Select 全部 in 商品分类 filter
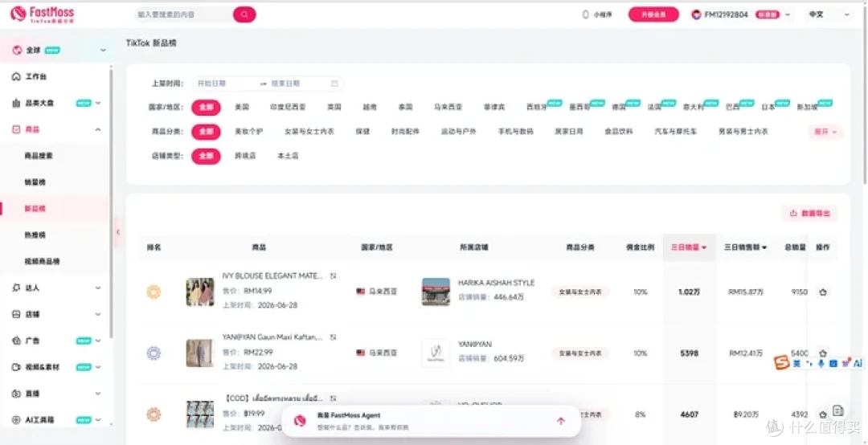This screenshot has width=868, height=445. (206, 132)
